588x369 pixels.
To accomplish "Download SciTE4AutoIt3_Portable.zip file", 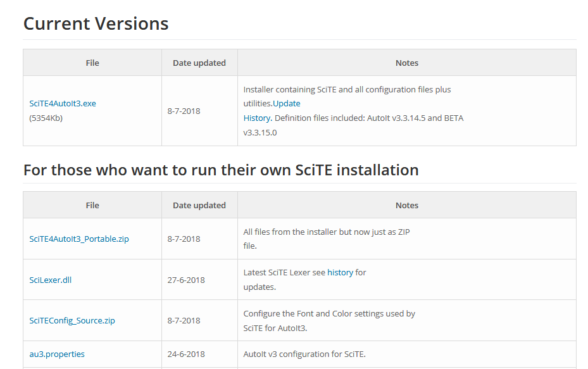I will (79, 239).
